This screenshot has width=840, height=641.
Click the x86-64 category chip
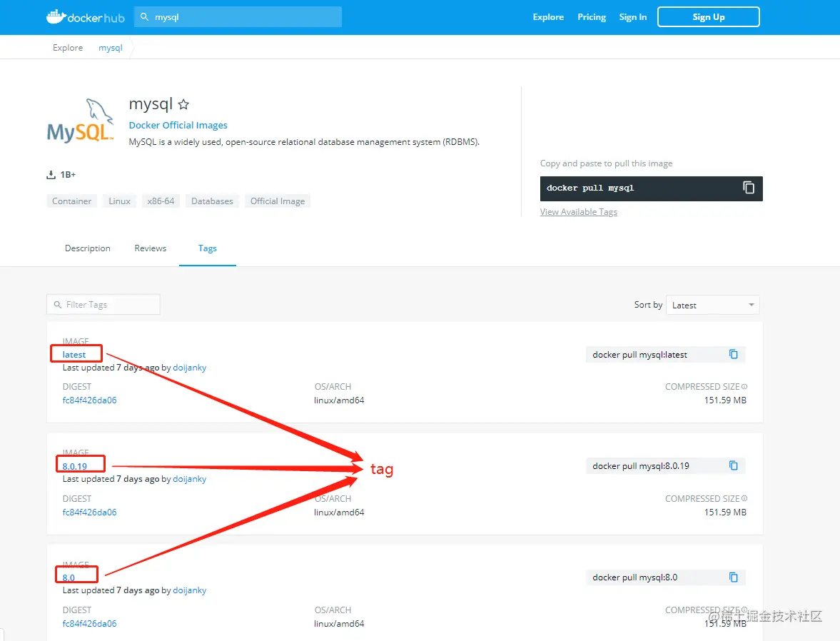[x=161, y=201]
